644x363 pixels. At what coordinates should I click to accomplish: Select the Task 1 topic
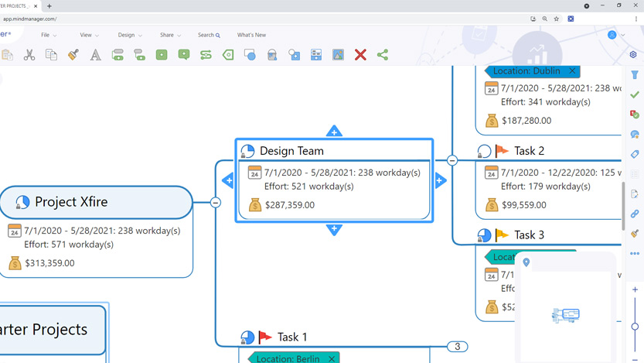(292, 337)
